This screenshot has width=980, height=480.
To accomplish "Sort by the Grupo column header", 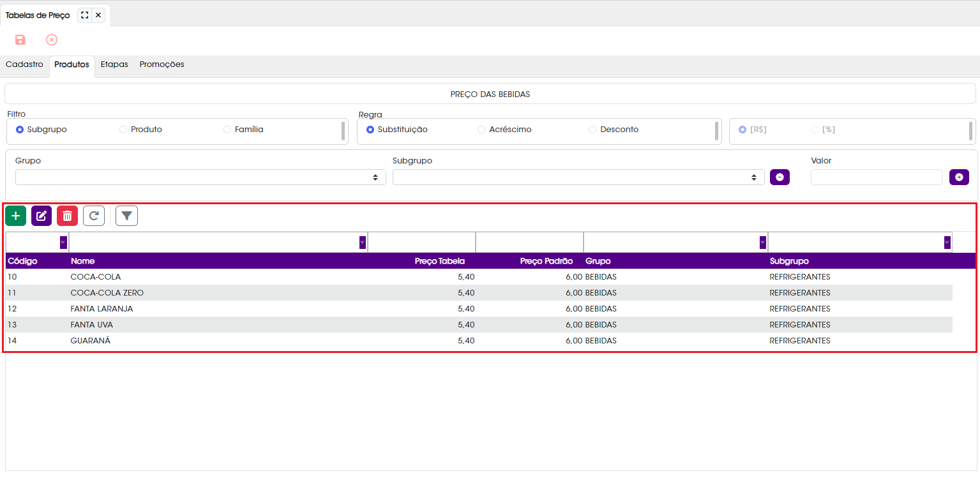I will click(x=598, y=261).
